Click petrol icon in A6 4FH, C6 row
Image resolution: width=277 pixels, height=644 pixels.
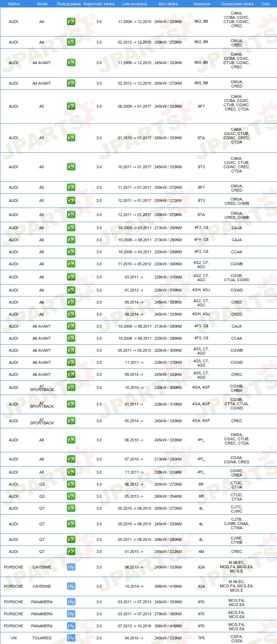[71, 240]
